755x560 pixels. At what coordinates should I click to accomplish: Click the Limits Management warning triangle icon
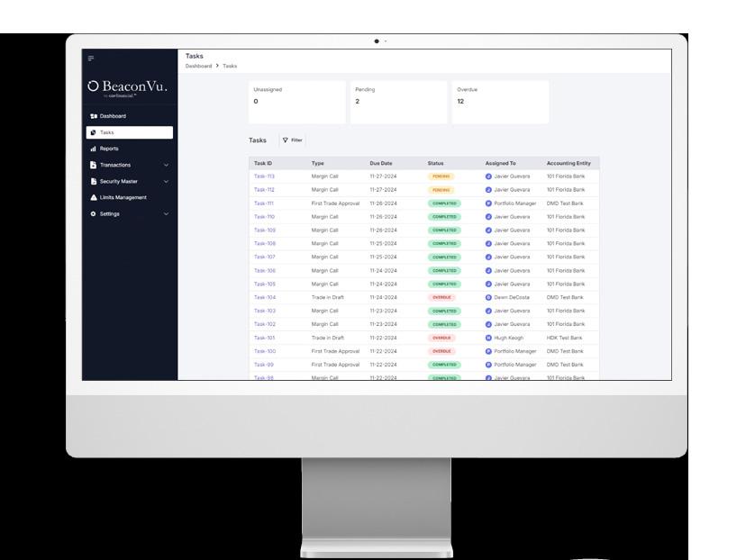[94, 197]
